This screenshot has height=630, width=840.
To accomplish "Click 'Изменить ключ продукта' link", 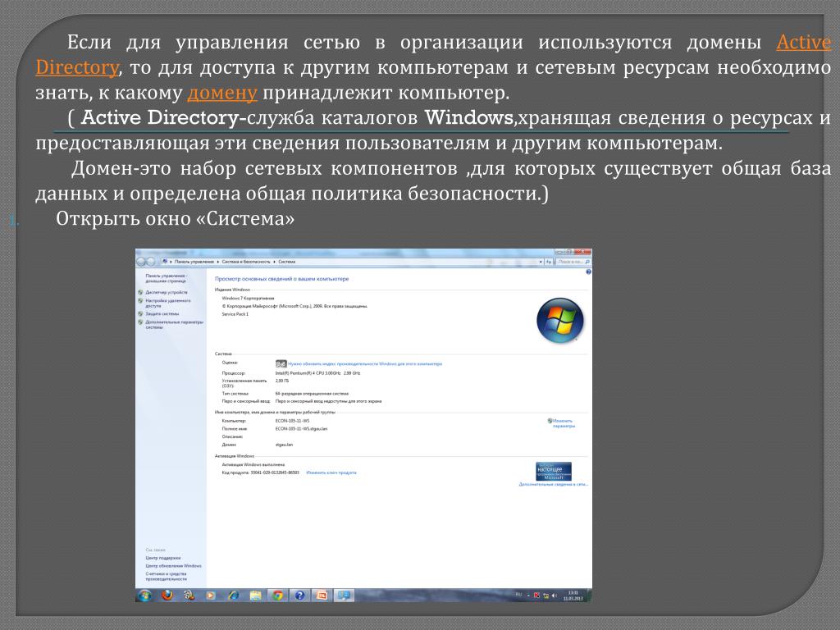I will (x=331, y=473).
